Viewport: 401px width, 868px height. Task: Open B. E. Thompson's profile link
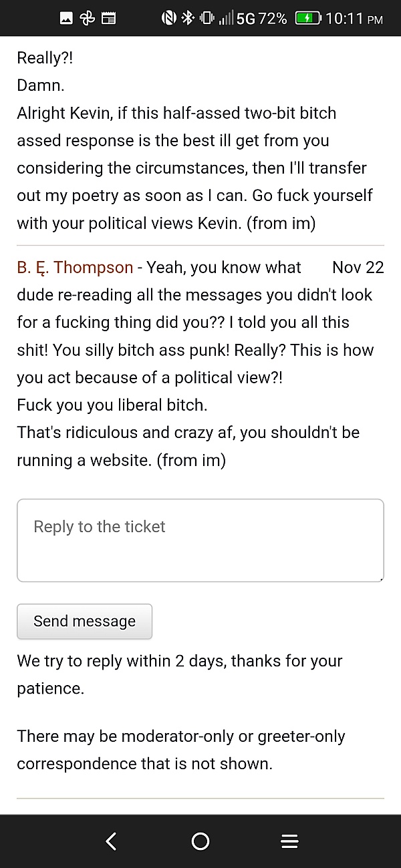tap(75, 267)
